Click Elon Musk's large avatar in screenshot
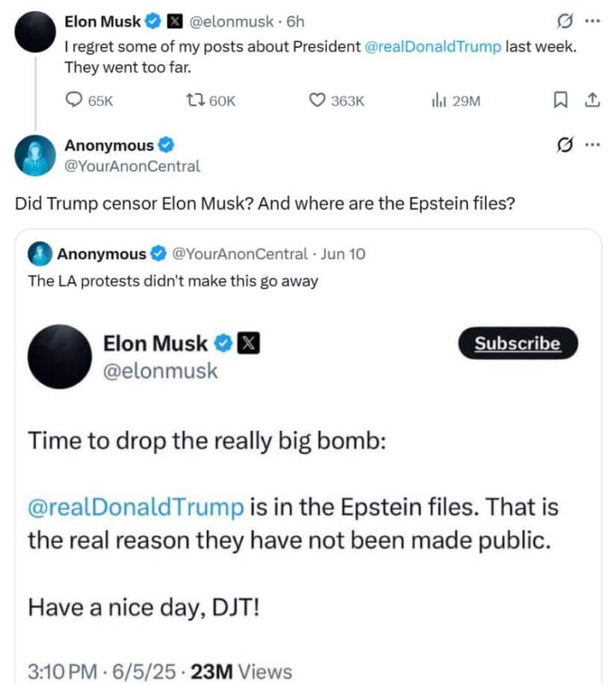The width and height of the screenshot is (616, 684). click(x=60, y=357)
